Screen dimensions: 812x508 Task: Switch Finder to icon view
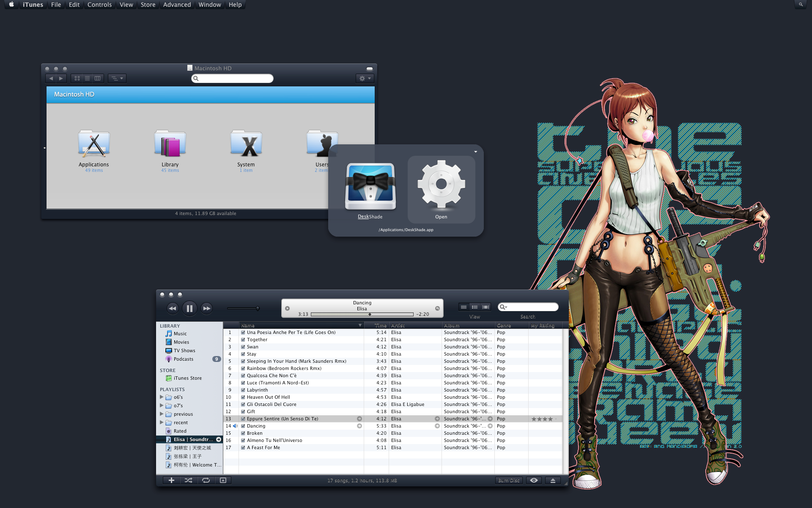pyautogui.click(x=77, y=78)
